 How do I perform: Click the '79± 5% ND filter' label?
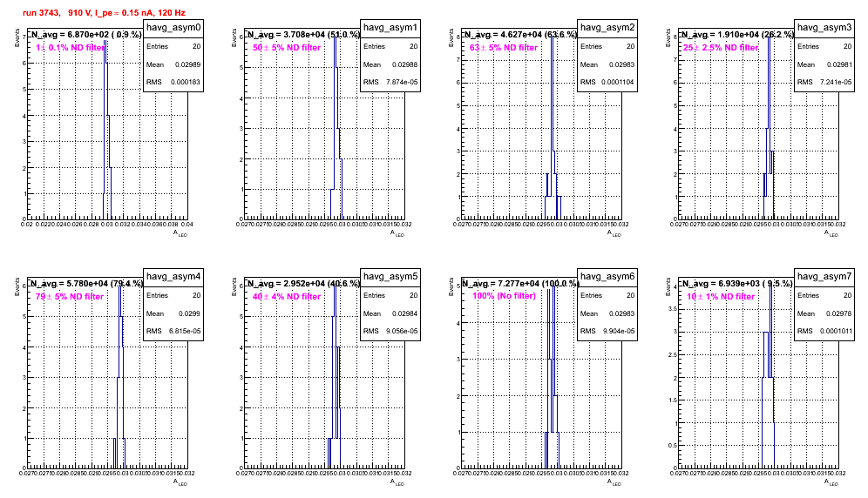(x=70, y=297)
